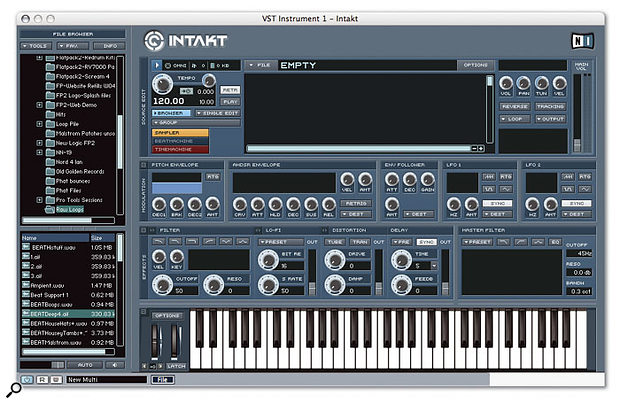Toggle AHDSR RETRIG button
This screenshot has height=404, width=620.
point(356,203)
